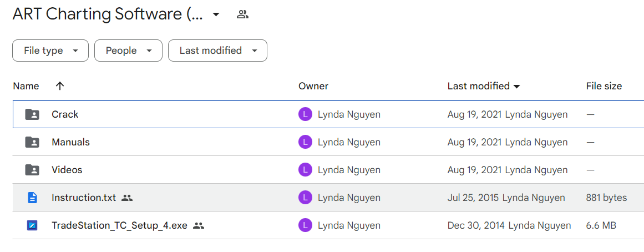The height and width of the screenshot is (252, 644).
Task: Click shared icon next to Instruction.txt
Action: point(128,198)
